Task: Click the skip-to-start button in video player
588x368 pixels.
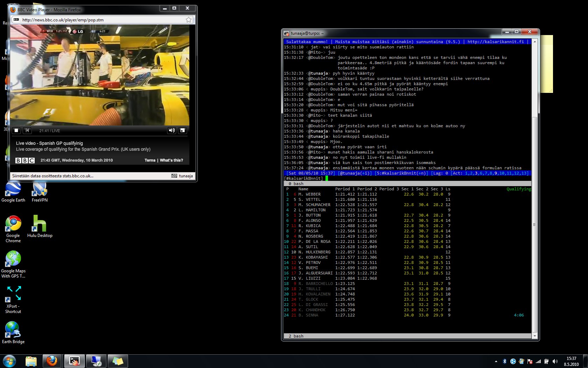Action: coord(27,130)
